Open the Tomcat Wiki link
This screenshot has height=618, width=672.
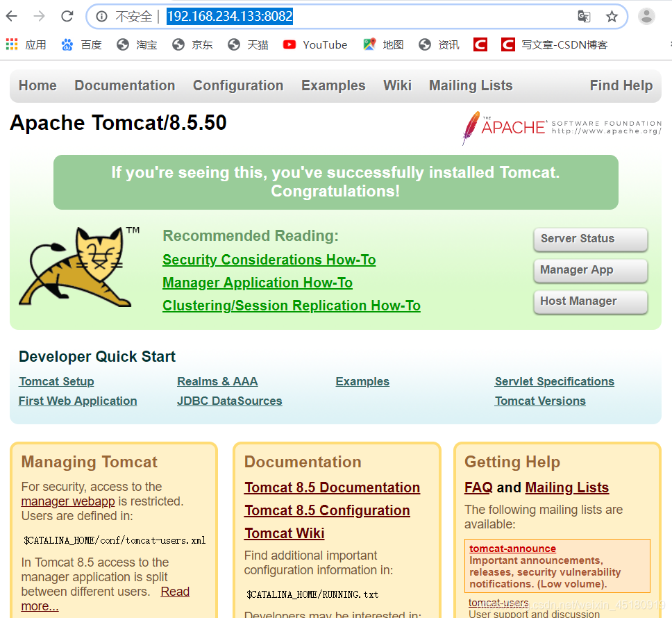coord(284,533)
